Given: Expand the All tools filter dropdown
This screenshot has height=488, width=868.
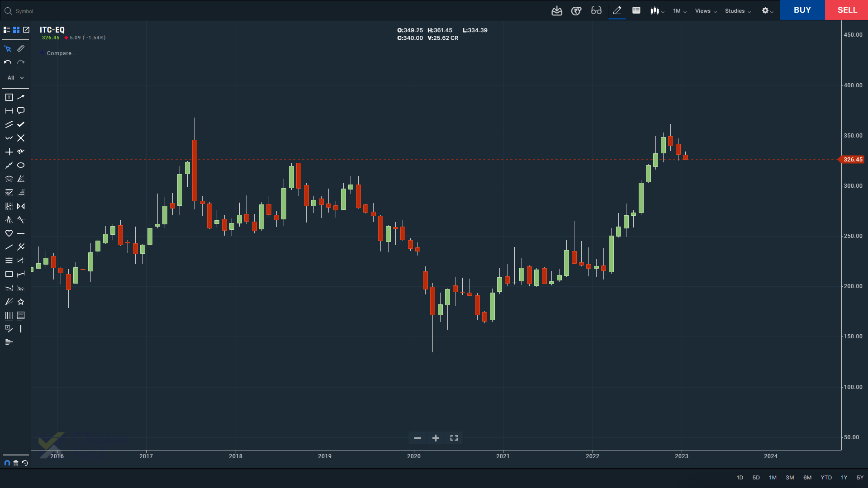Looking at the screenshot, I should pyautogui.click(x=15, y=78).
